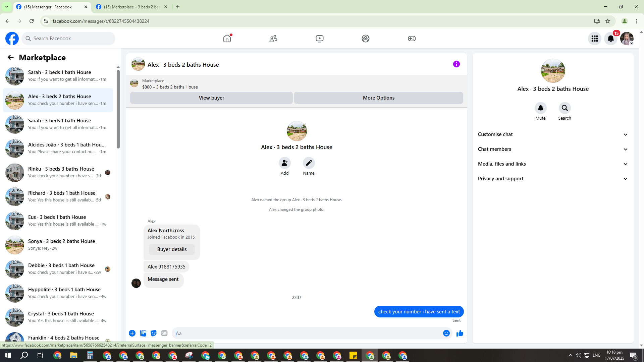Click the conversation list scrollbar
644x362 pixels.
point(118,109)
